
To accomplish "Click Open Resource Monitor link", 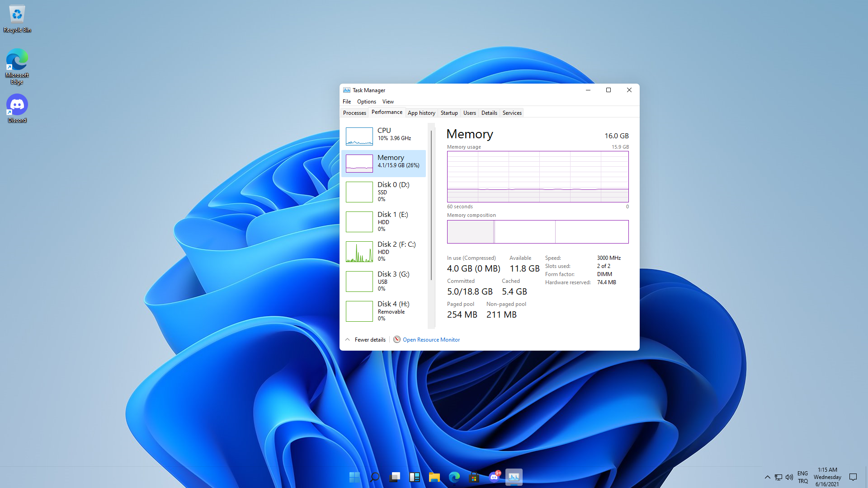I will (x=431, y=340).
